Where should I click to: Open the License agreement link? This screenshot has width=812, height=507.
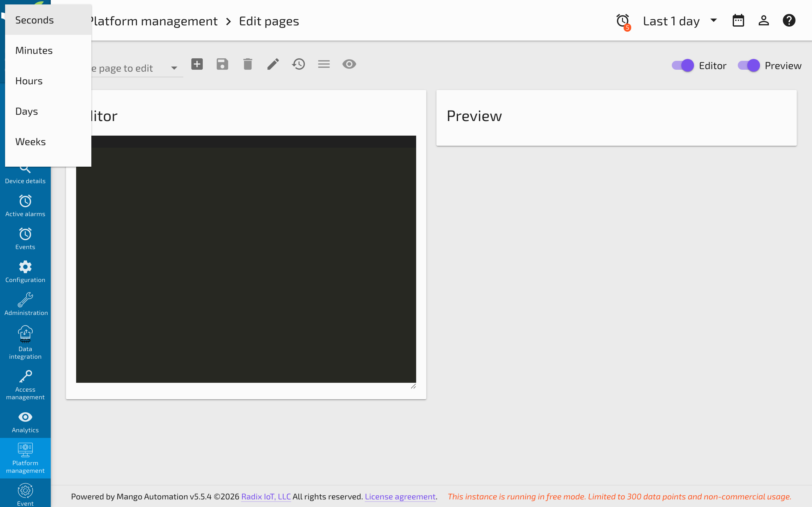coord(400,497)
